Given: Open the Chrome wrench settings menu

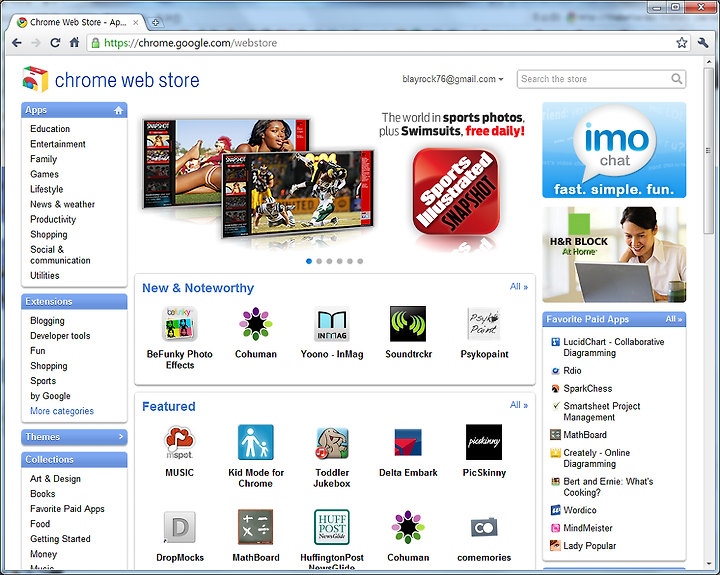Looking at the screenshot, I should click(x=703, y=43).
